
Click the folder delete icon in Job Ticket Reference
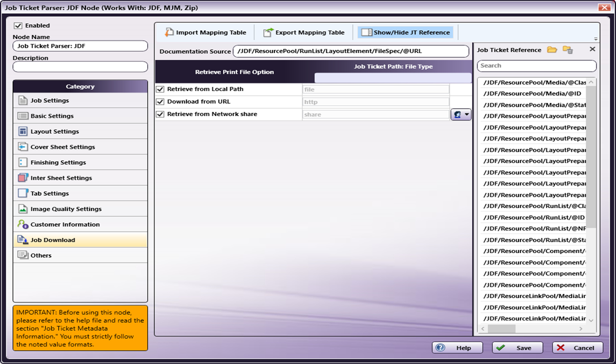click(x=567, y=50)
